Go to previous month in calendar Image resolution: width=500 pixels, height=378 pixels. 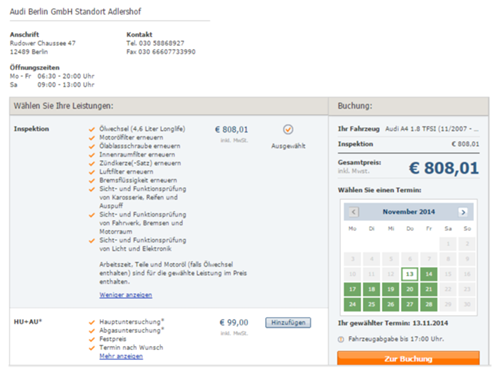click(x=354, y=212)
